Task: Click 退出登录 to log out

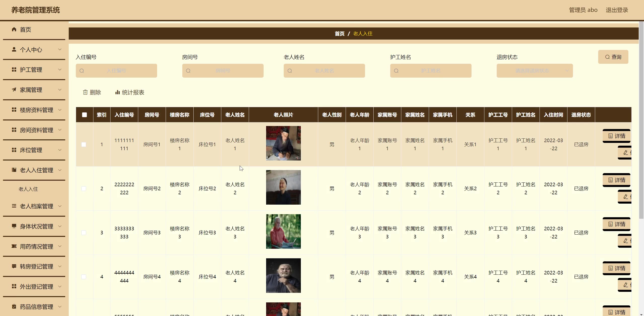Action: click(617, 10)
